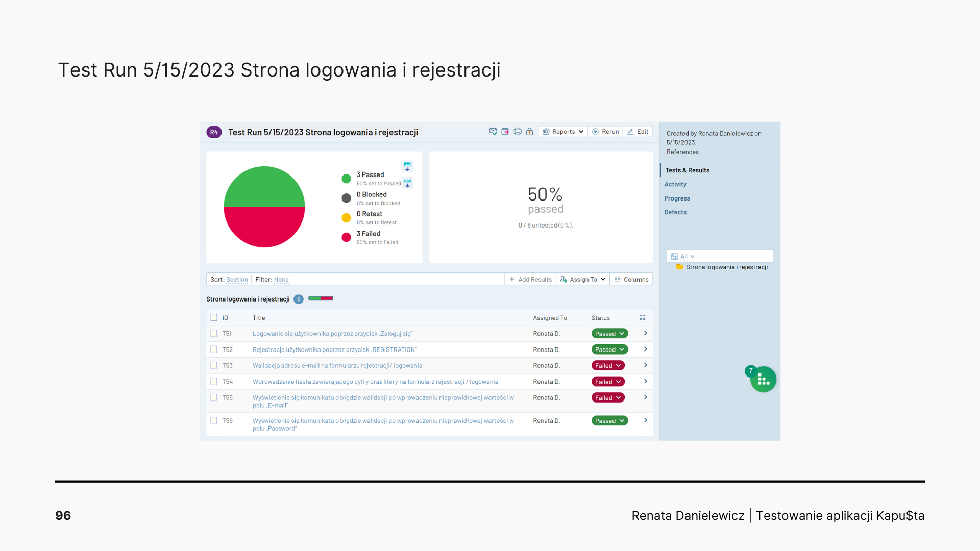Click the R4 run badge

[214, 132]
